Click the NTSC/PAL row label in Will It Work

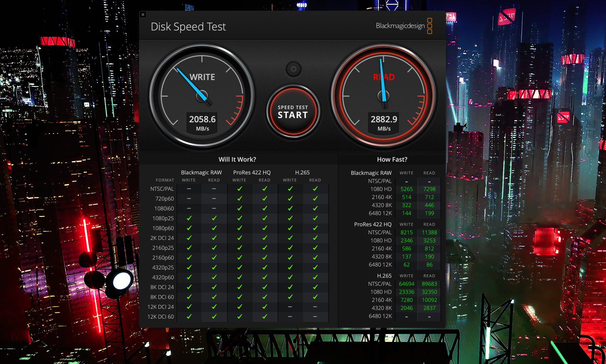[162, 189]
